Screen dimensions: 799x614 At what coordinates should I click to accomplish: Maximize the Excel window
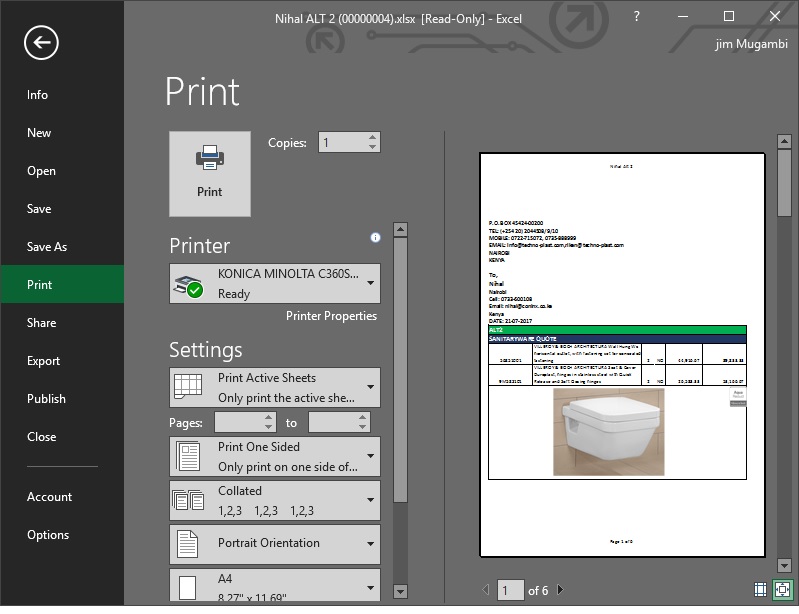coord(729,16)
